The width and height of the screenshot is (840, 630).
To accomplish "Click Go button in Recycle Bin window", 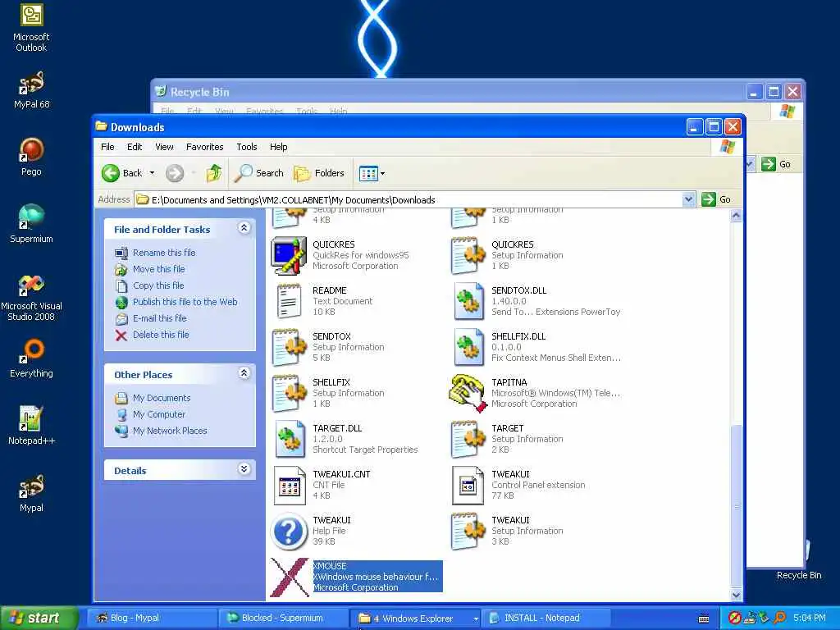I will (776, 164).
